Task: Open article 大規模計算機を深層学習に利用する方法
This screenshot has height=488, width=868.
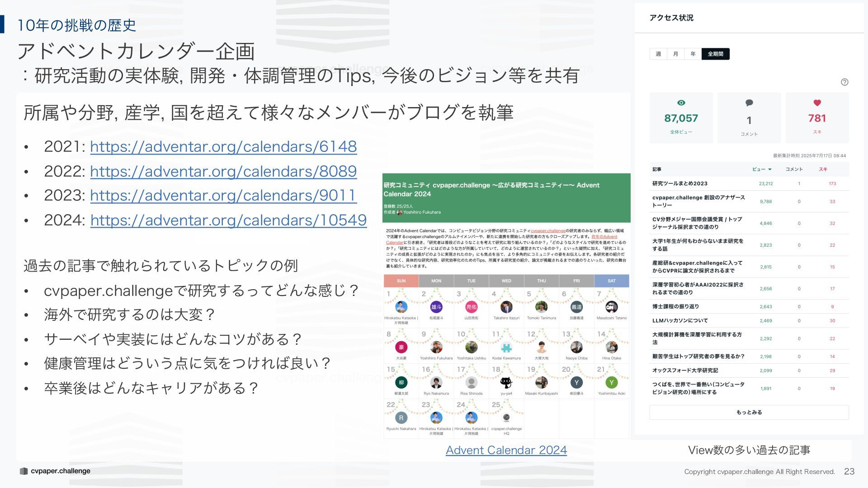Action: click(x=697, y=338)
